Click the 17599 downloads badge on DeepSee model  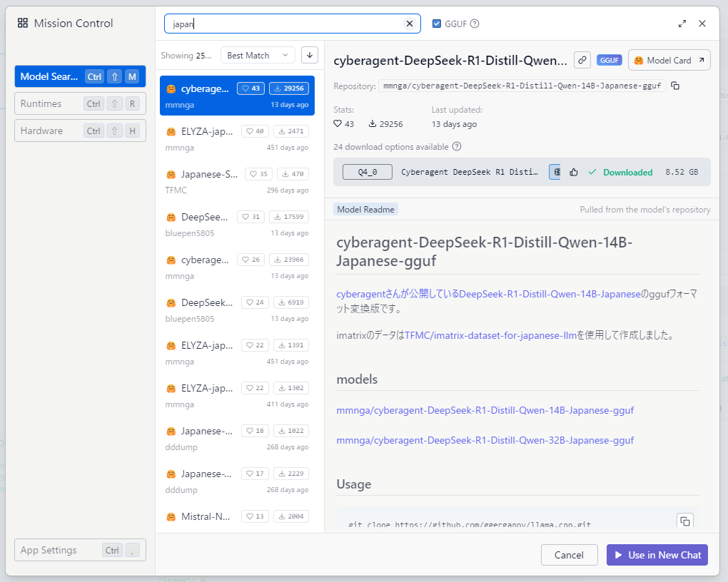coord(289,217)
